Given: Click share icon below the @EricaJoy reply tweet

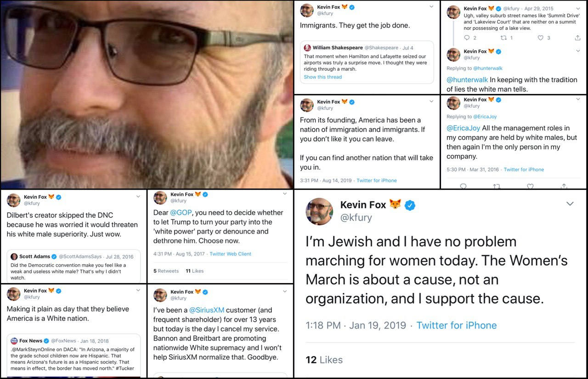Looking at the screenshot, I should 564,186.
